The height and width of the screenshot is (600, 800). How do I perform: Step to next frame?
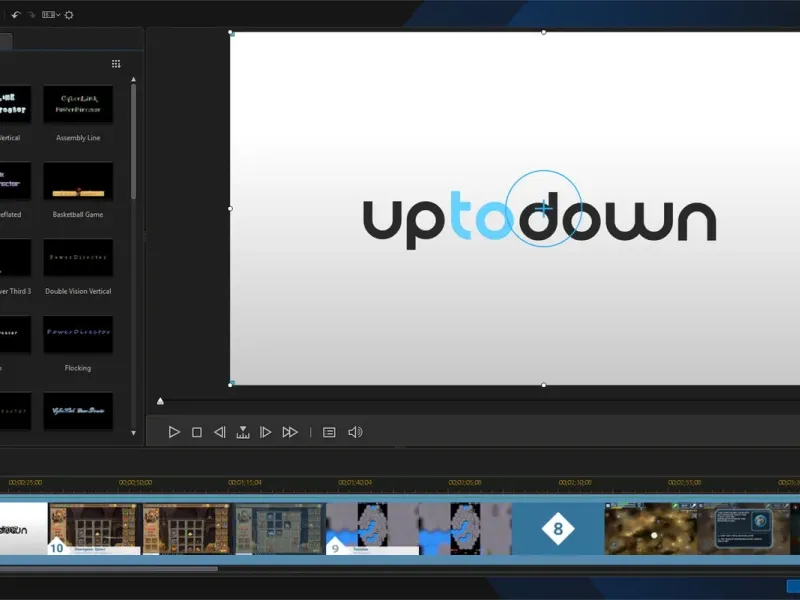pyautogui.click(x=265, y=432)
